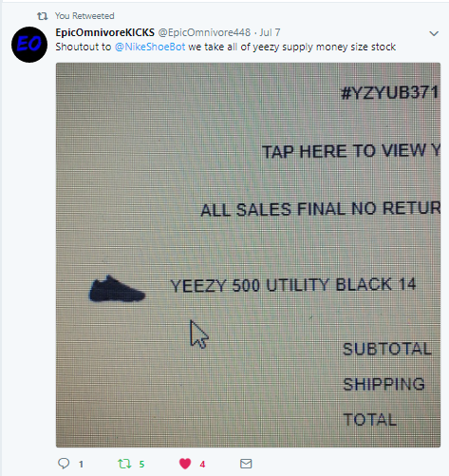Open the tweet options chevron menu
Screen dimensions: 449x476
(434, 33)
